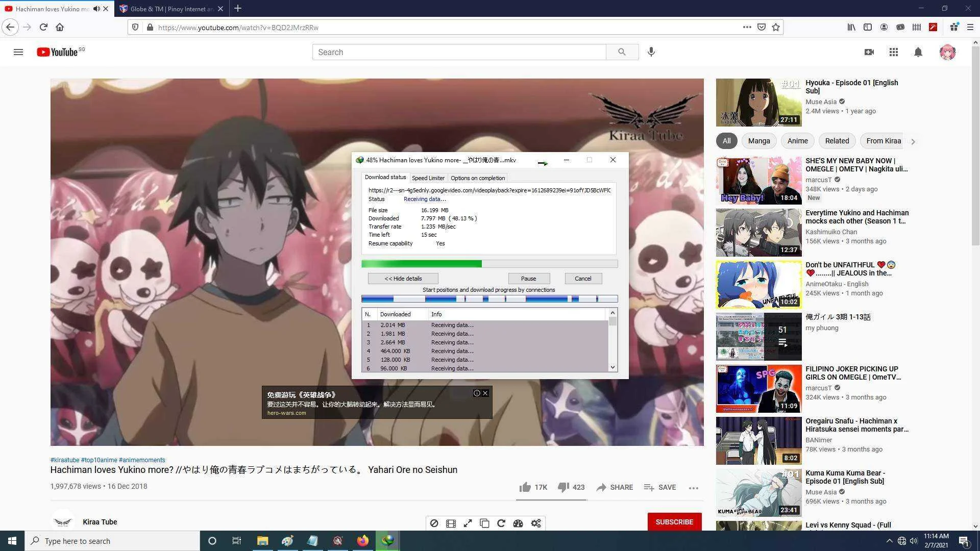Open Windows Start menu
This screenshot has height=551, width=980.
pyautogui.click(x=12, y=541)
